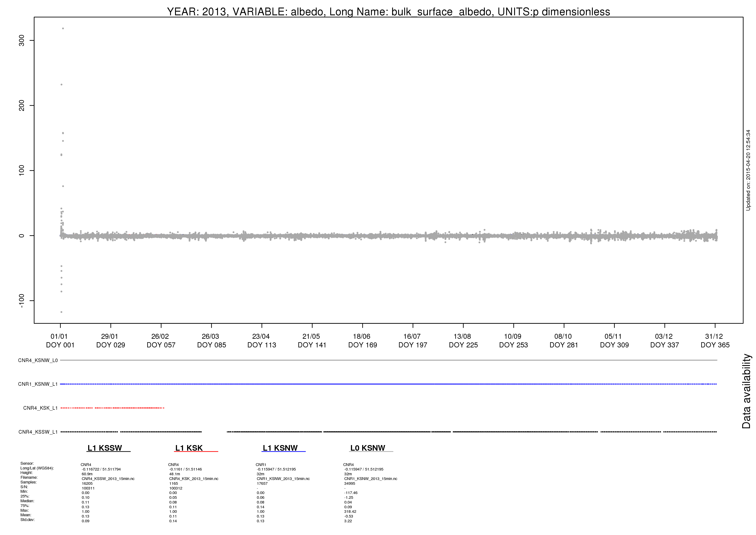Click the L0 KSNW 25% value -1.25

[x=349, y=497]
